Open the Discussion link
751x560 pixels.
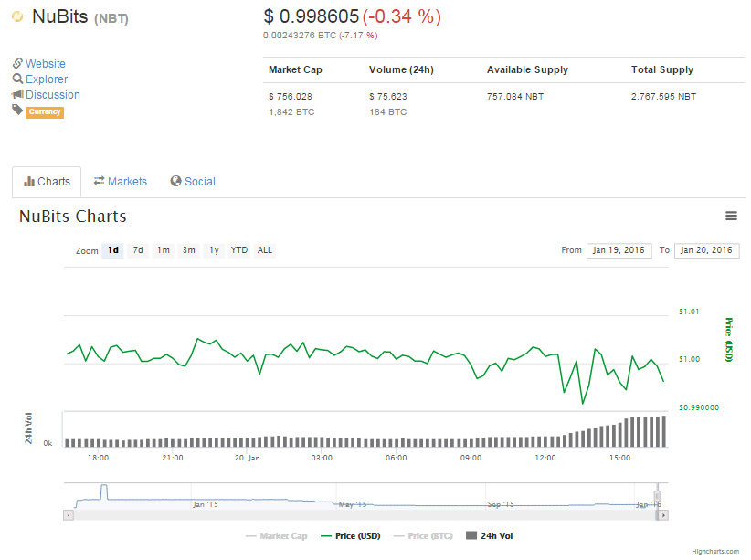pos(53,95)
